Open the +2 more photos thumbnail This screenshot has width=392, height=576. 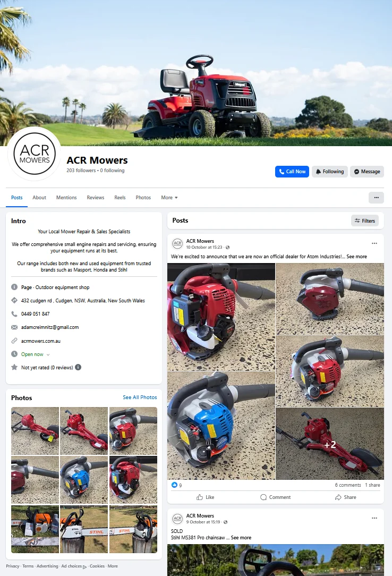tap(330, 444)
